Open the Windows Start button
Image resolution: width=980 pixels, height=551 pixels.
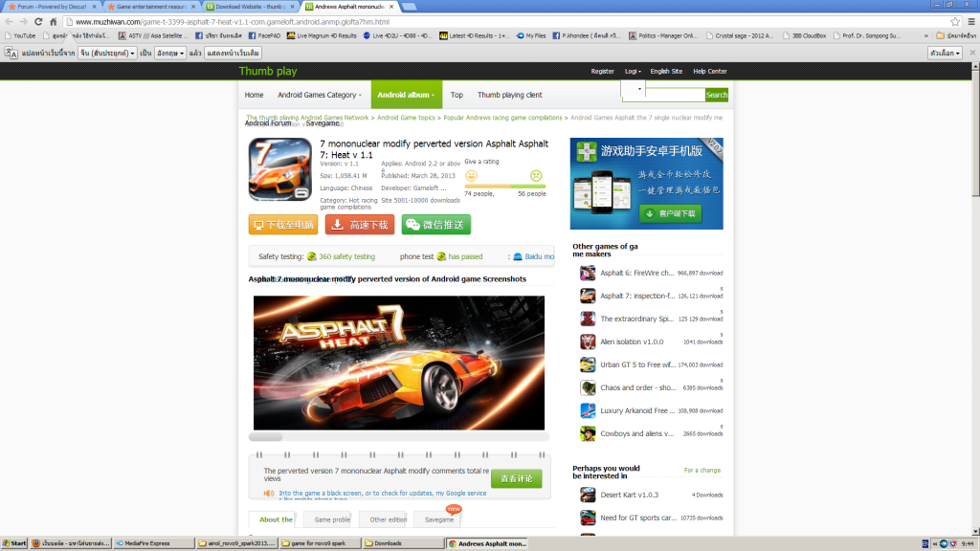13,543
